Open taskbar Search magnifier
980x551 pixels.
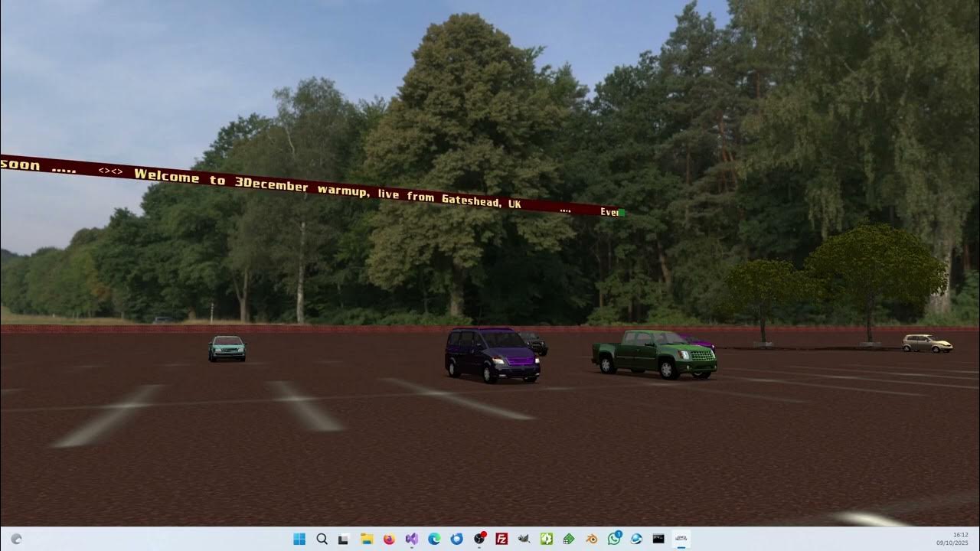[322, 539]
